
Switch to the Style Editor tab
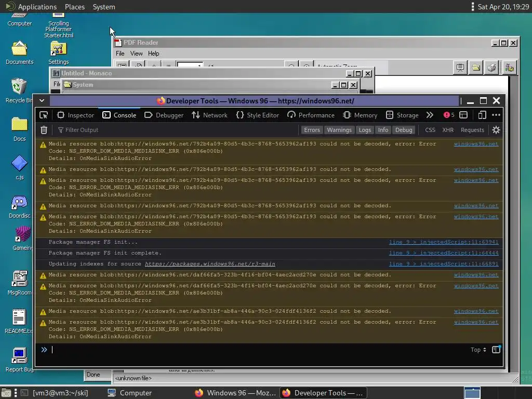pos(258,115)
